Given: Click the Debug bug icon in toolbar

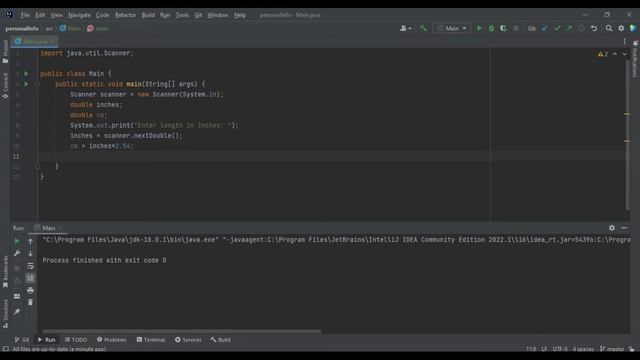Looking at the screenshot, I should [x=491, y=28].
